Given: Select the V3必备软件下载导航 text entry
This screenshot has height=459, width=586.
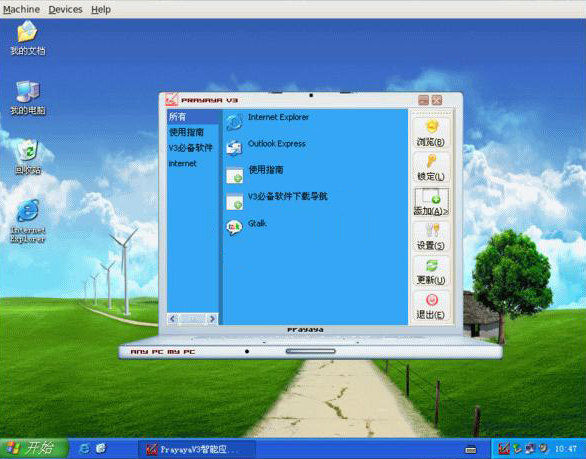Looking at the screenshot, I should point(288,196).
